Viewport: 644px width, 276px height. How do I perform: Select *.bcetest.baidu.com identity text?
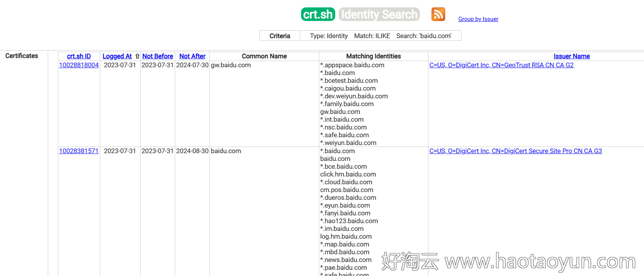click(349, 80)
